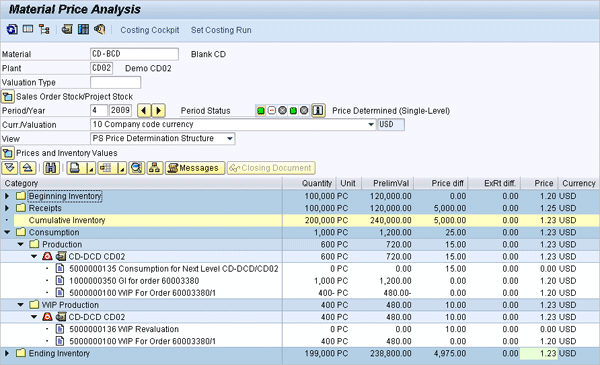Click the megaphone-style icon in top toolbar

99,29
